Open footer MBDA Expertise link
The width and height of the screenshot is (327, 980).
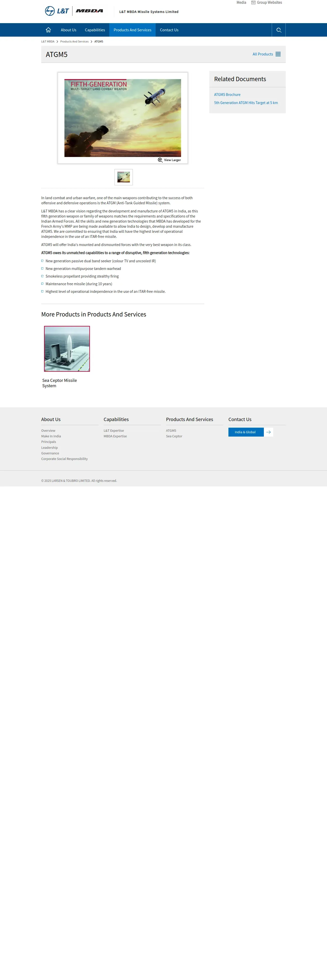click(x=115, y=436)
